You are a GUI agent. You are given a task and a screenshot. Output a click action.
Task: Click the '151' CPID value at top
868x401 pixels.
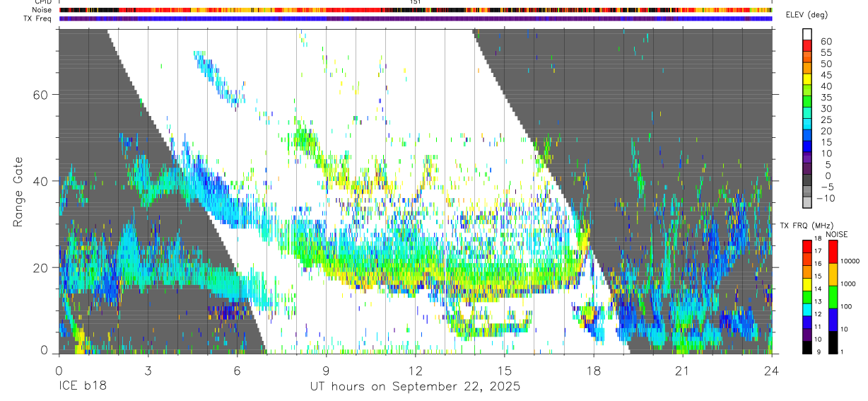pos(416,2)
